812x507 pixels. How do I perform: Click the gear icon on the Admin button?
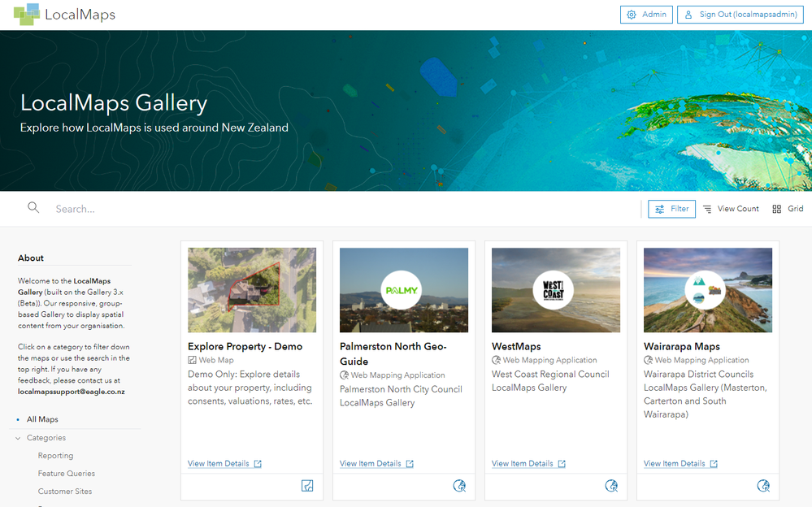[630, 14]
